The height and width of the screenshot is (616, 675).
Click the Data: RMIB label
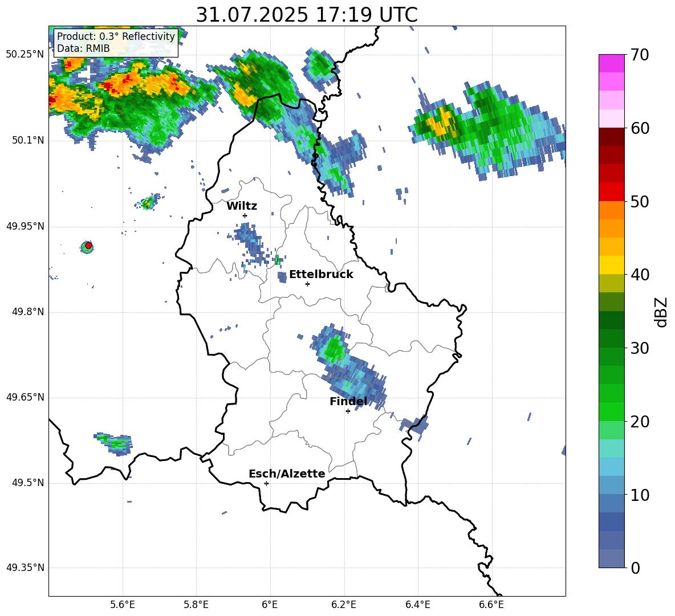[x=83, y=48]
